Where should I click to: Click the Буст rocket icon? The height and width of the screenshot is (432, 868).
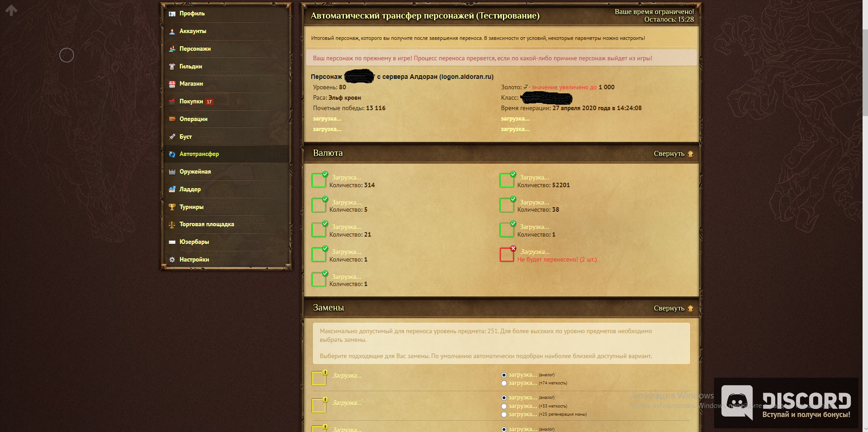(172, 137)
